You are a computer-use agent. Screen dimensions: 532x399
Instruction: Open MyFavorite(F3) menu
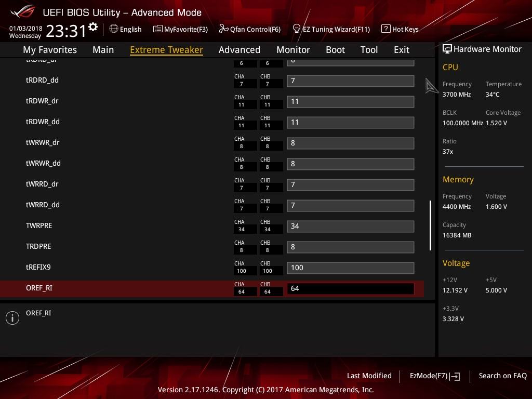[180, 29]
